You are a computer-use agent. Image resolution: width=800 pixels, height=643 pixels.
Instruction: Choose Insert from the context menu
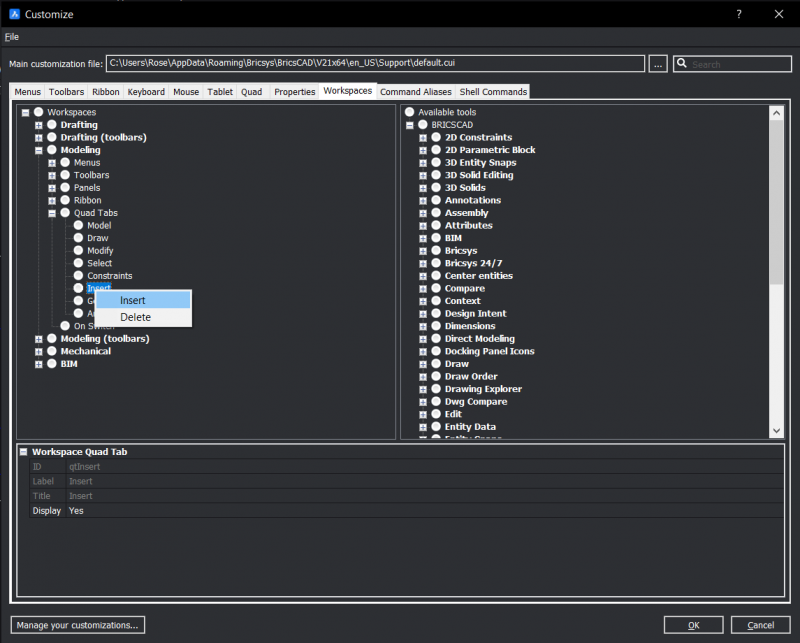point(133,299)
